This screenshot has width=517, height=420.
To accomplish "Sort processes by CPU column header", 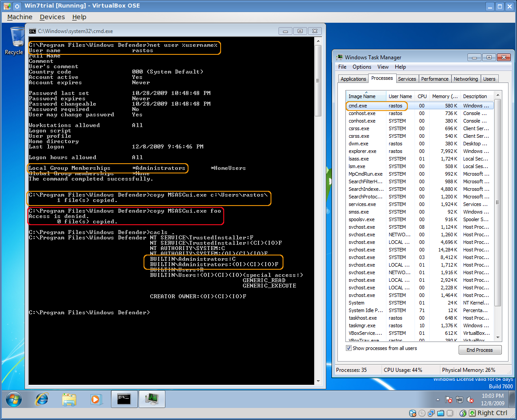I will 422,96.
